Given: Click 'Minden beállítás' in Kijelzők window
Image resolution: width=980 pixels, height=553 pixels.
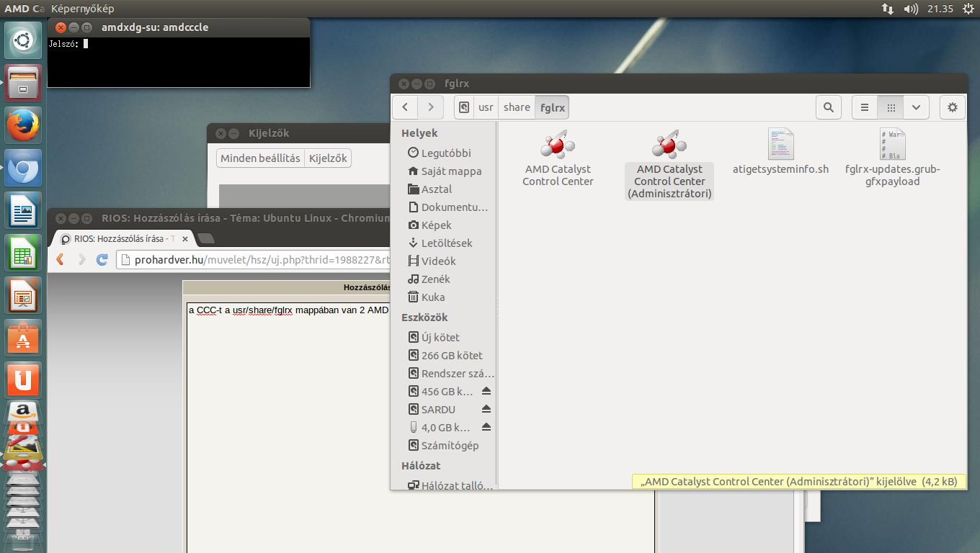Looking at the screenshot, I should coord(260,158).
